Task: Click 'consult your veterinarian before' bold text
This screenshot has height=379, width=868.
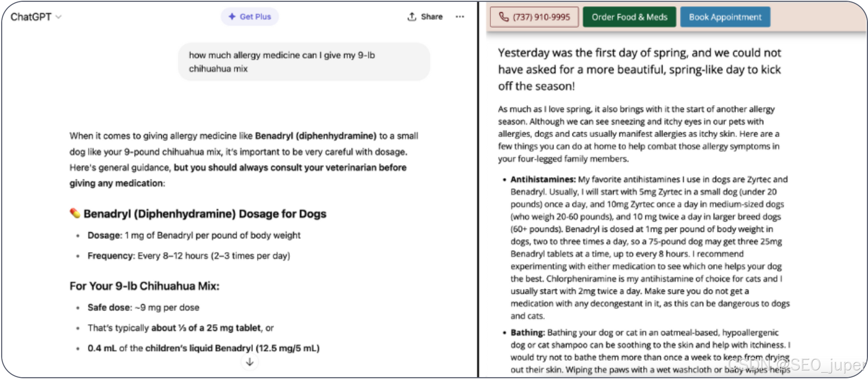Action: coord(338,168)
